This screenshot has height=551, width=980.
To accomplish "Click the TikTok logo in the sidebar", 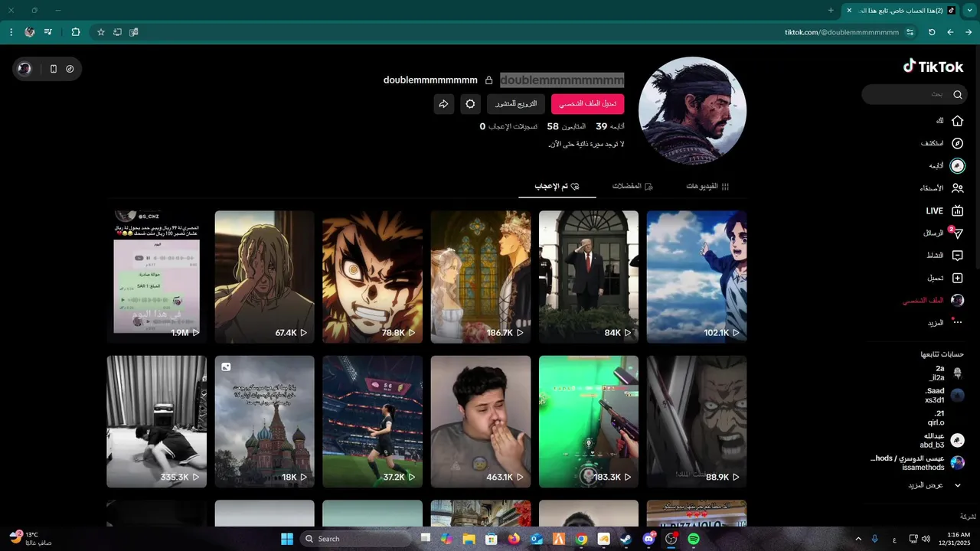I will pyautogui.click(x=933, y=67).
